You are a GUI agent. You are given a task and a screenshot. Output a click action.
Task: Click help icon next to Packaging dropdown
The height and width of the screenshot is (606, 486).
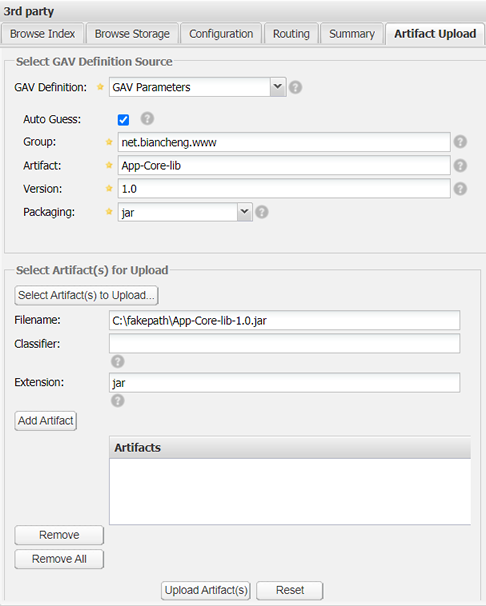pyautogui.click(x=262, y=212)
